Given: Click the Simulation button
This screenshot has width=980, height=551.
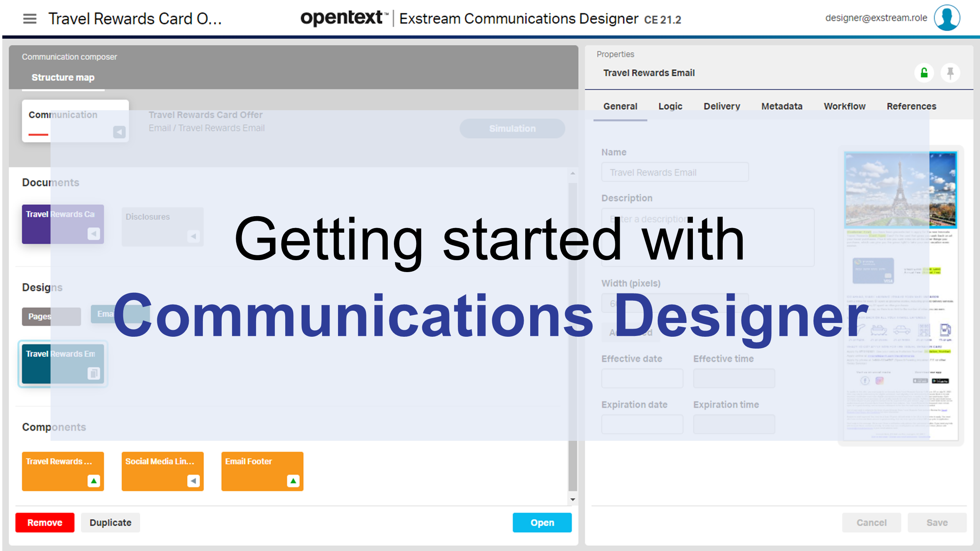Looking at the screenshot, I should [x=512, y=129].
